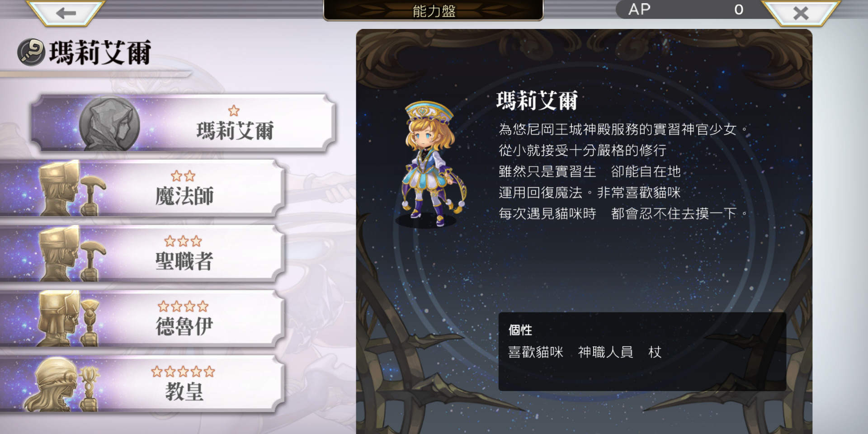Click the 德魯伊 golden statue with staff
This screenshot has height=434, width=868.
[69, 319]
